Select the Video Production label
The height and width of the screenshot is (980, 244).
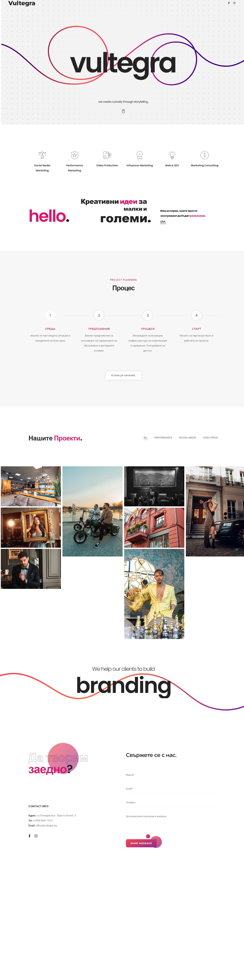(x=107, y=165)
